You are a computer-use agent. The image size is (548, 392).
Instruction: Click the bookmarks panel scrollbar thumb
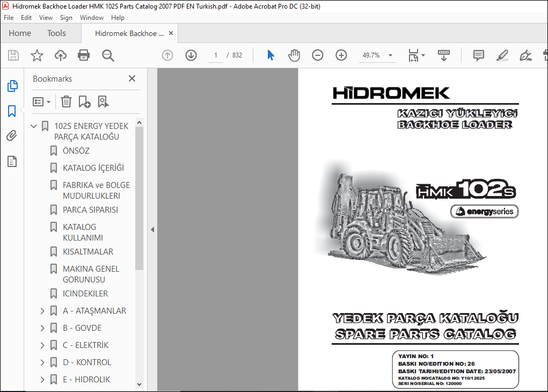click(x=139, y=198)
